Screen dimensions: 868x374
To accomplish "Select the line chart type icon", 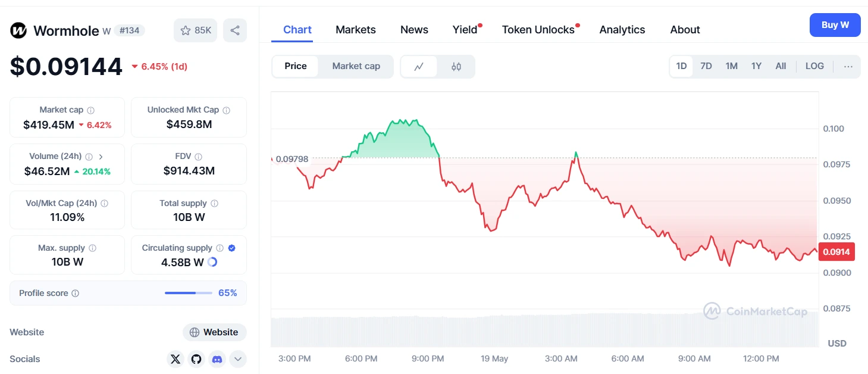I will coord(419,67).
